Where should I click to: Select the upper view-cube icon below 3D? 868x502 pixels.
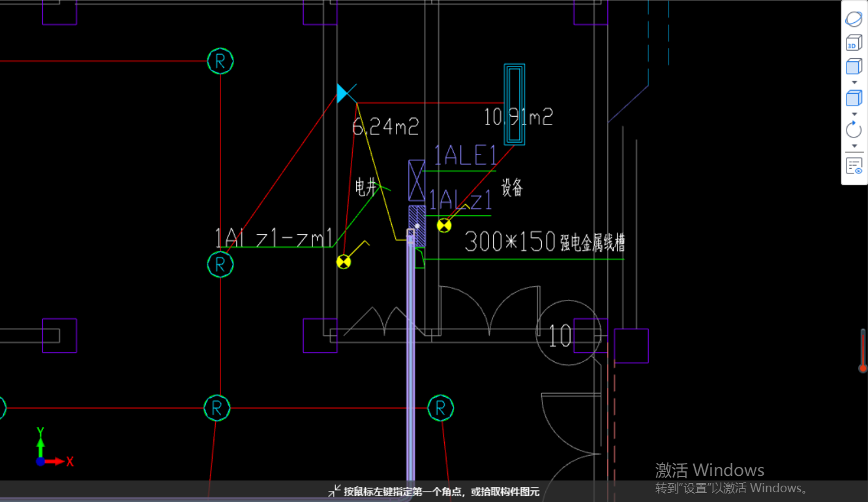[854, 66]
